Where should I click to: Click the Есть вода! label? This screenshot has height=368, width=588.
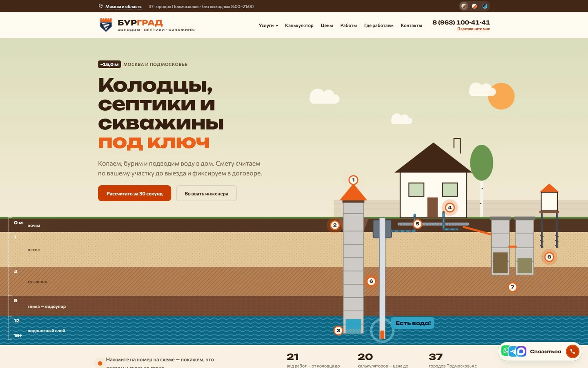413,323
